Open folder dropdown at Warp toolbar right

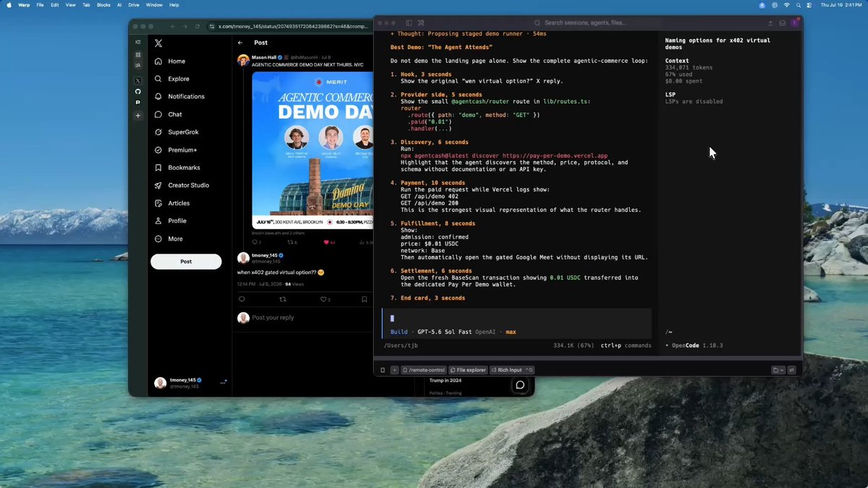pos(778,370)
